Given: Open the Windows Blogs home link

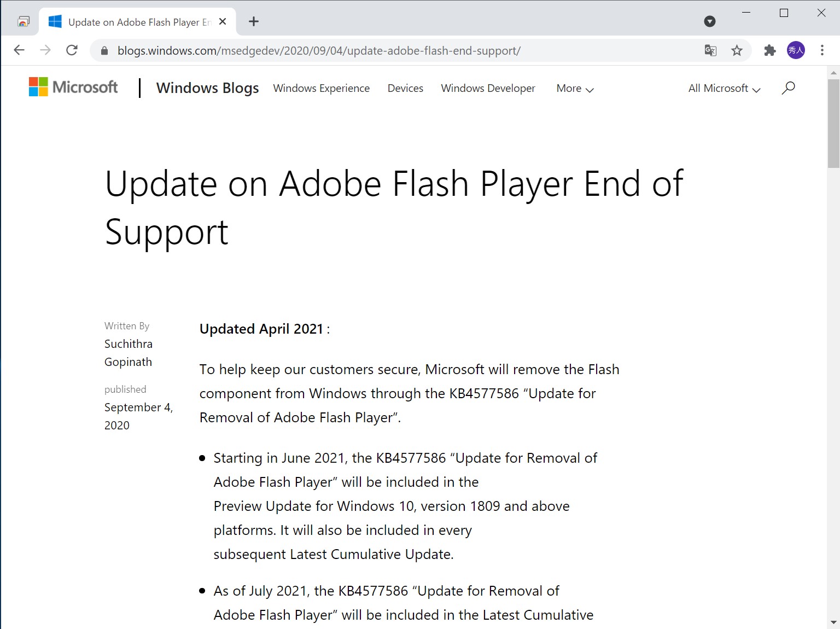Looking at the screenshot, I should click(208, 88).
